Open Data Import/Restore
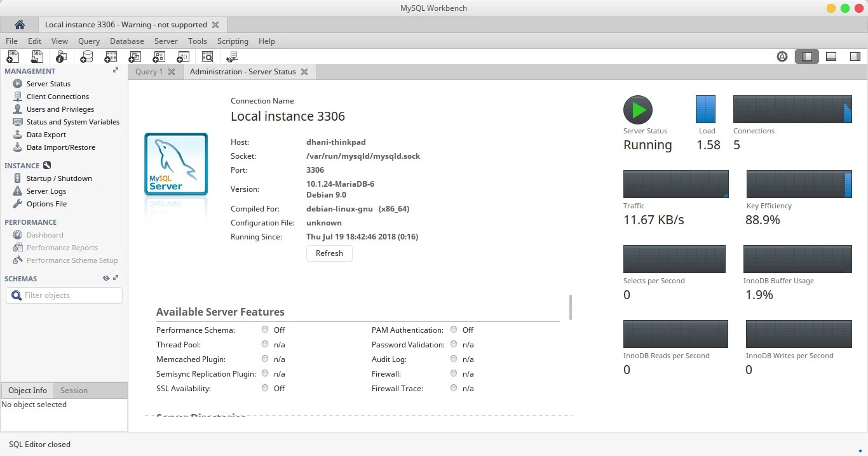868x456 pixels. pos(61,147)
